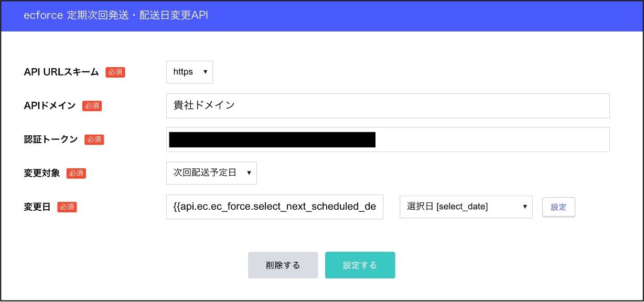Click the gray 削除する button

pyautogui.click(x=283, y=265)
